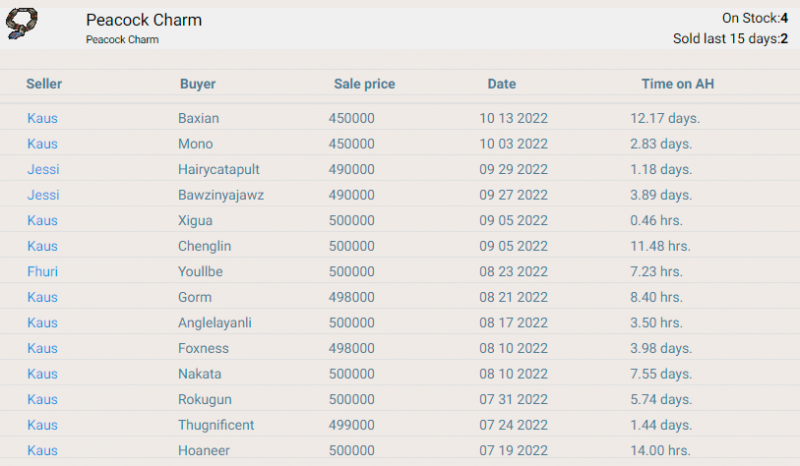Viewport: 800px width, 466px height.
Task: Open seller Kaus in the Gorm row
Action: (42, 297)
